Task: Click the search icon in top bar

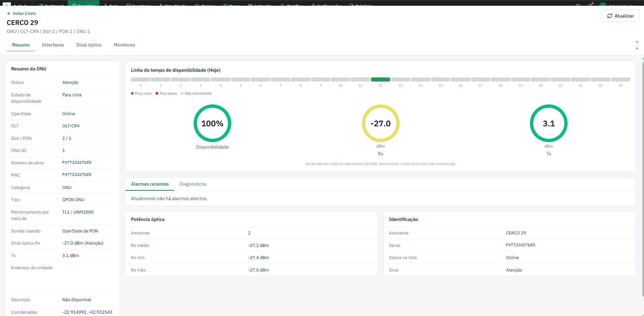Action: tap(578, 5)
